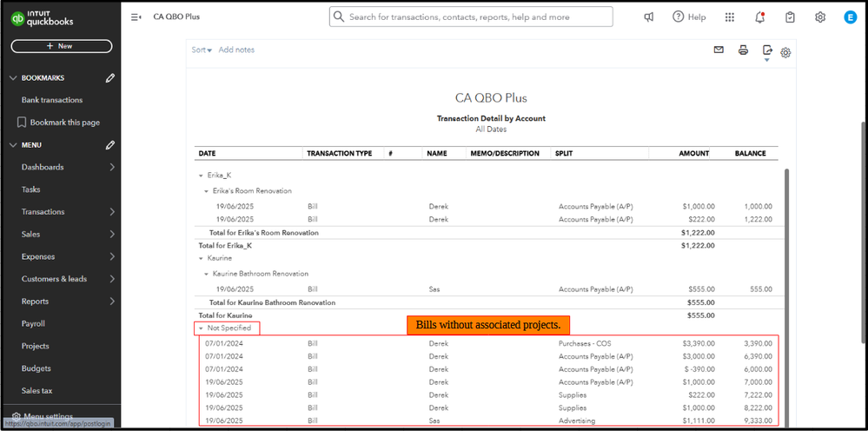The image size is (868, 431).
Task: Click the MEMO/DESCRIPTION column header
Action: [x=505, y=153]
